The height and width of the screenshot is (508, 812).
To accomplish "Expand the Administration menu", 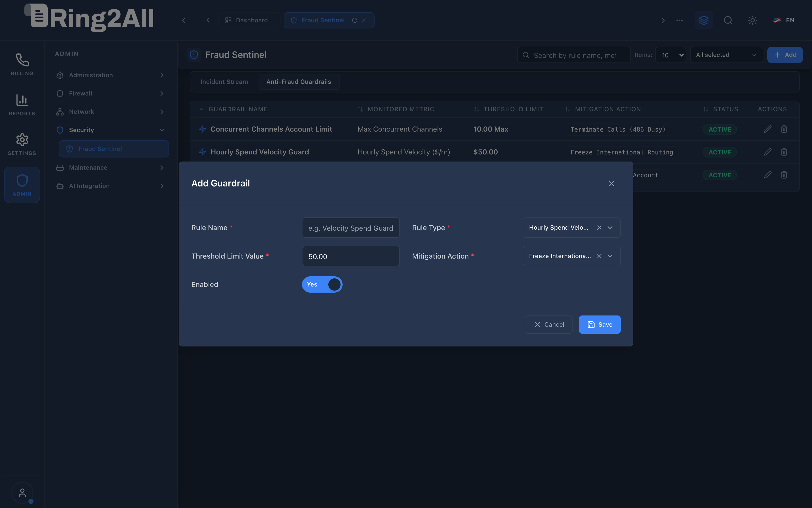I will tap(111, 75).
